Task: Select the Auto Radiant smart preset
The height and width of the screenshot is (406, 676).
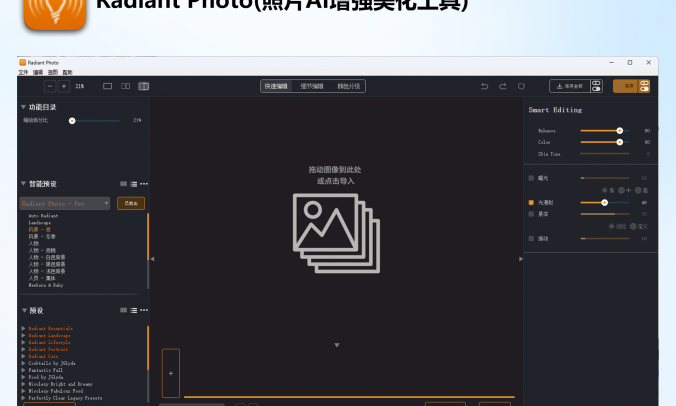Action: pos(43,215)
